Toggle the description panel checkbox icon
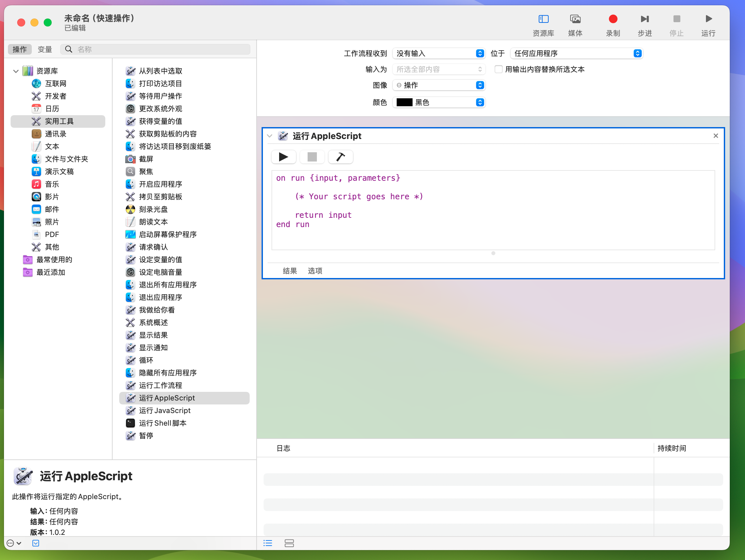The height and width of the screenshot is (560, 745). tap(36, 543)
